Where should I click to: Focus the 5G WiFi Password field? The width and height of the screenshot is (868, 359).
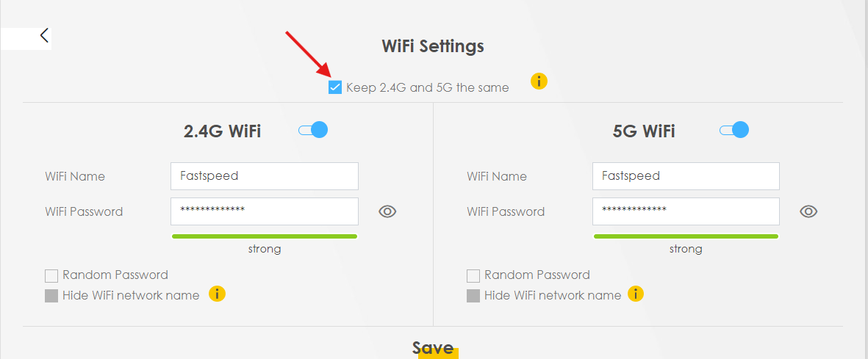click(686, 211)
